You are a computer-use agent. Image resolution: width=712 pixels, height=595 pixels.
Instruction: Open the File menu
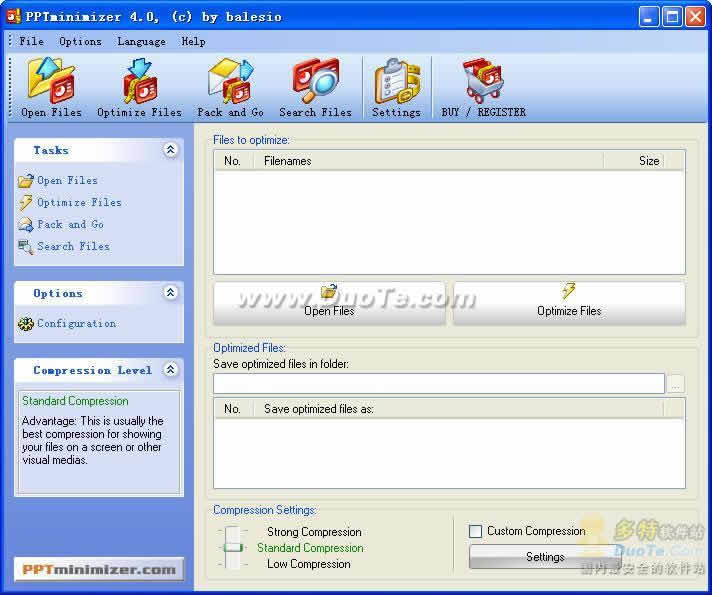tap(31, 41)
